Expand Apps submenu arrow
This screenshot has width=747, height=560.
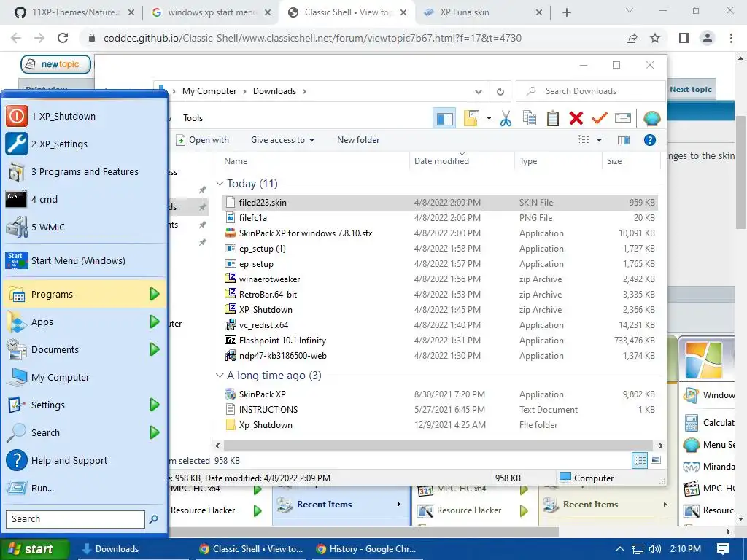click(155, 322)
